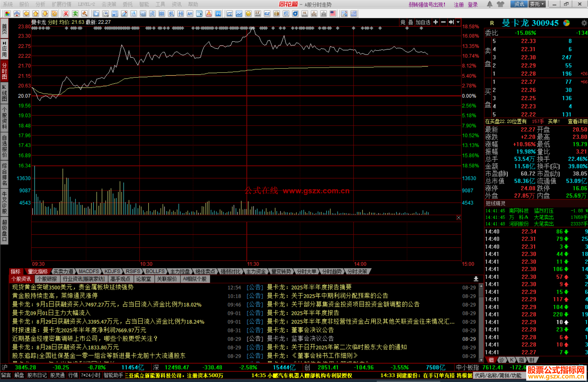The width and height of the screenshot is (588, 382).
Task: Click the 代码/名称/简拼/功能 search input field
Action: click(x=498, y=375)
